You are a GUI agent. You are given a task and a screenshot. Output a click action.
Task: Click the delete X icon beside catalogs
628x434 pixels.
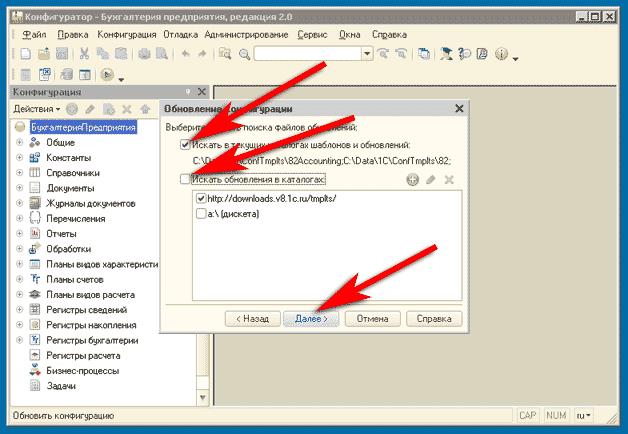click(x=449, y=179)
